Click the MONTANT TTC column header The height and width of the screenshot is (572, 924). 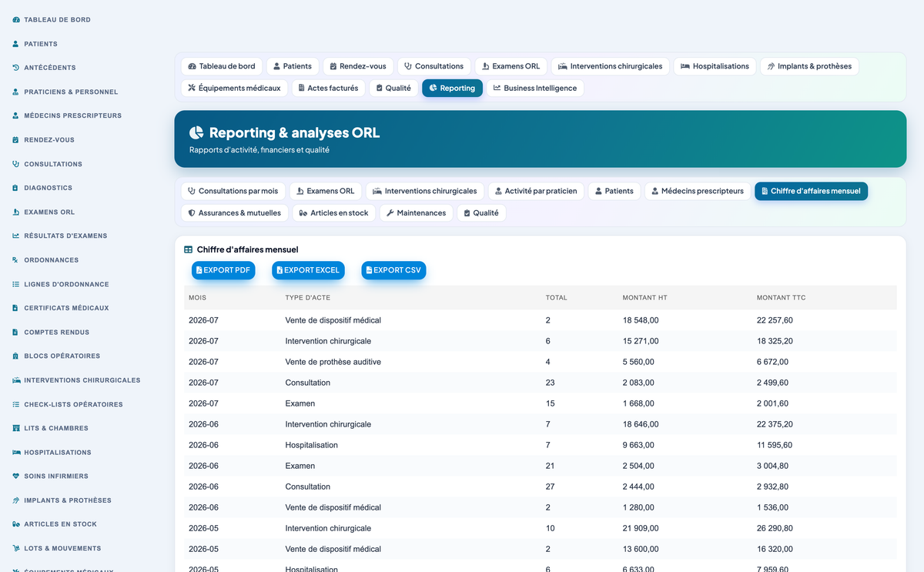(x=781, y=298)
